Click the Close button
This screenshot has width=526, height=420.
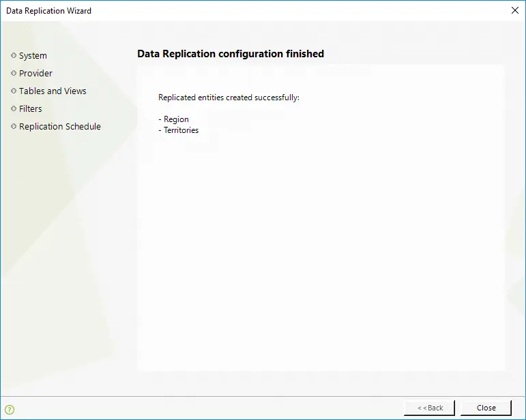pos(486,408)
